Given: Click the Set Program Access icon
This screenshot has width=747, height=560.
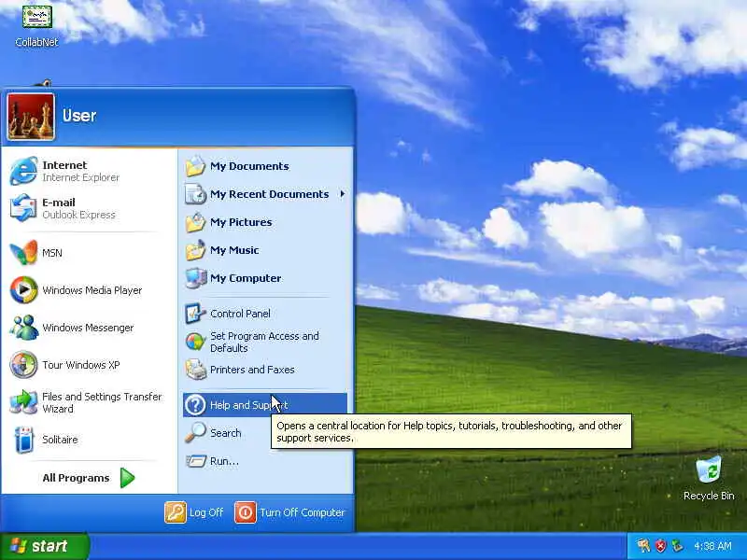Looking at the screenshot, I should (195, 342).
